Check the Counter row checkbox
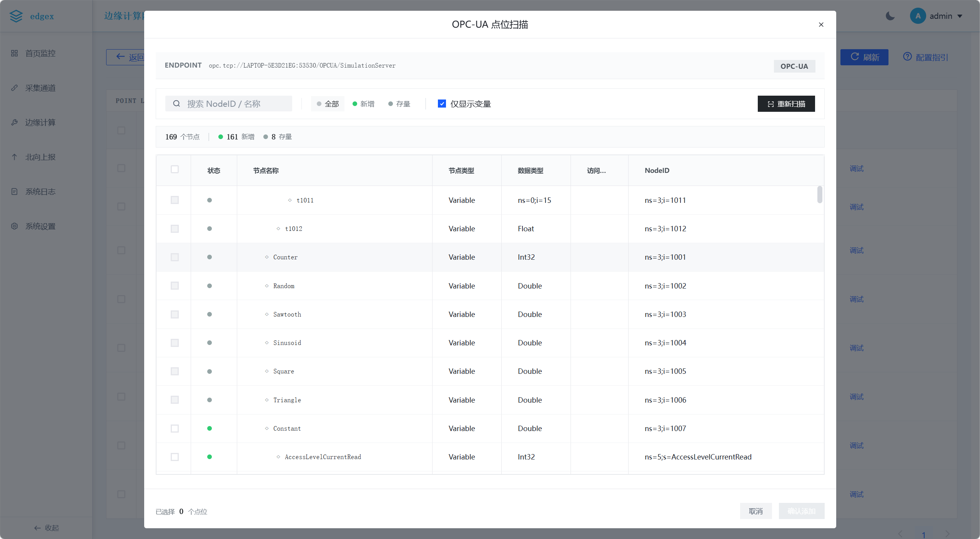The image size is (980, 539). [x=175, y=257]
